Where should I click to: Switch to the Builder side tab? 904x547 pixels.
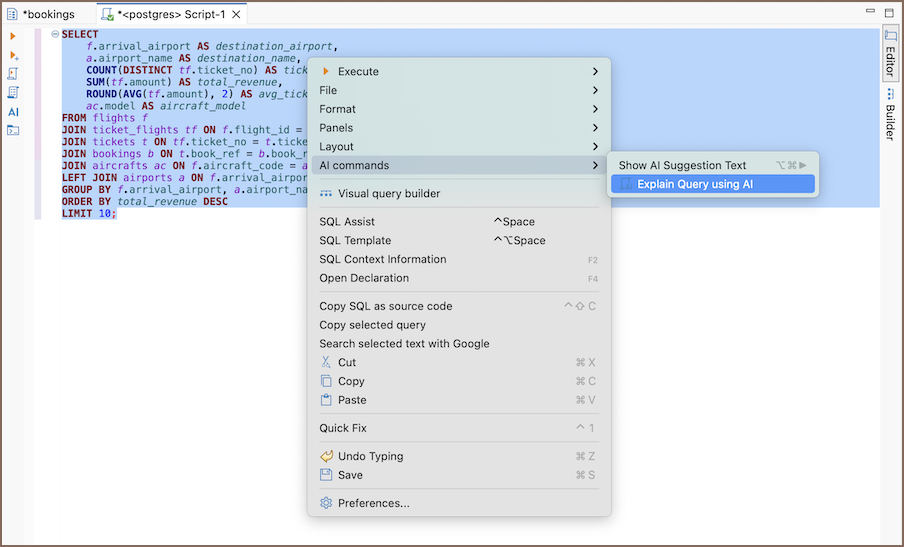(x=890, y=114)
